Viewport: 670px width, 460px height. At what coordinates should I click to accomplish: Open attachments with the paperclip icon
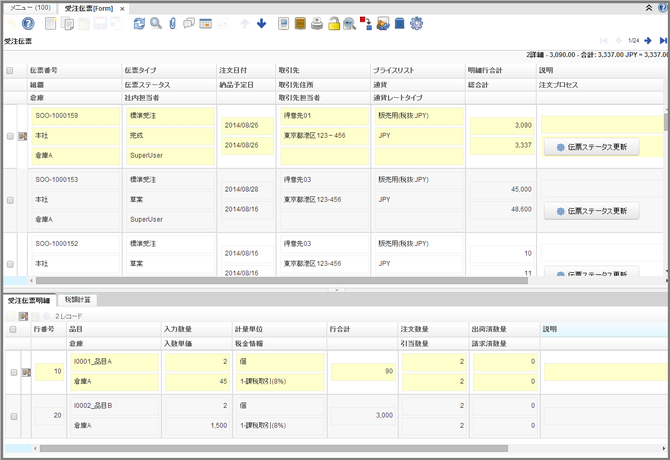(173, 23)
